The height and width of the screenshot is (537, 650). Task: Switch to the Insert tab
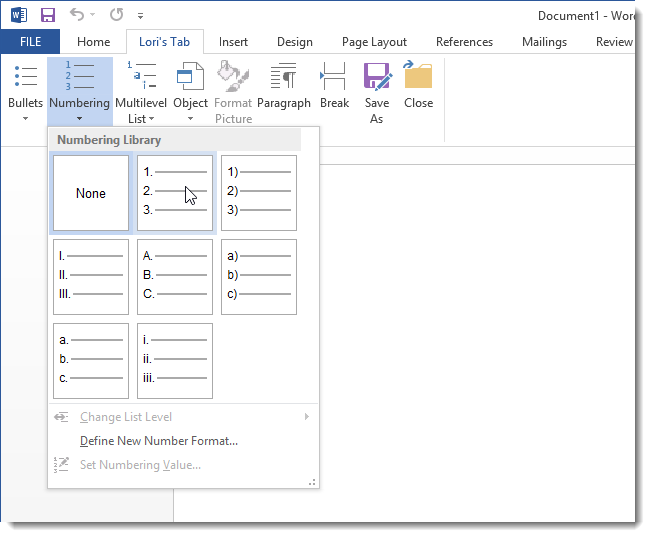click(x=233, y=42)
